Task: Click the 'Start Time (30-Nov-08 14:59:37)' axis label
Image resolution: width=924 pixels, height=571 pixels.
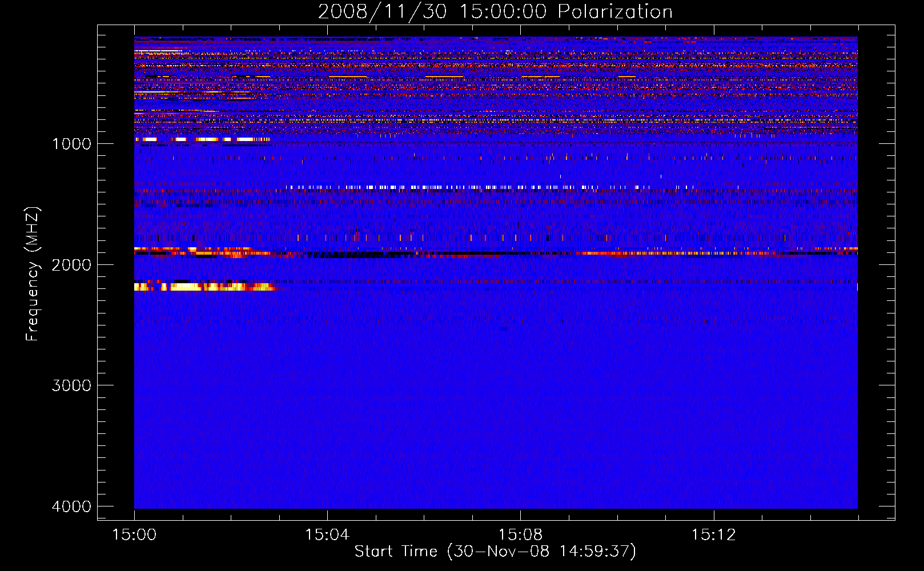Action: point(495,552)
